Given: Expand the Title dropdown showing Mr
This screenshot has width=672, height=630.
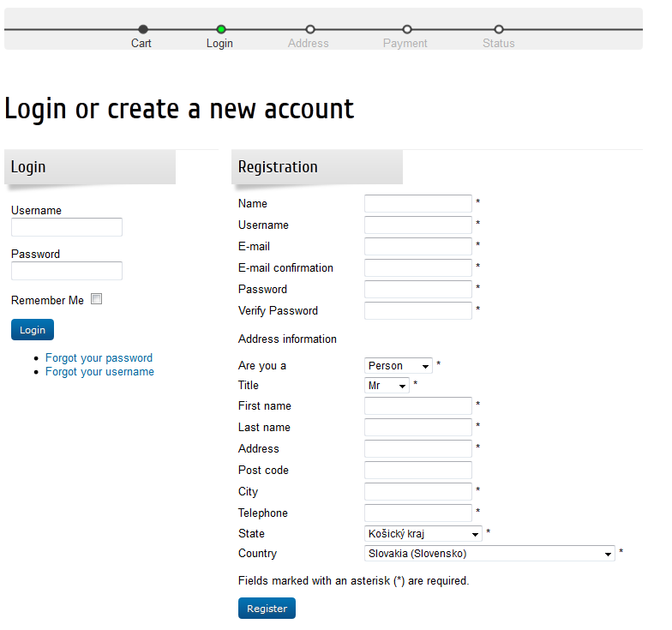Looking at the screenshot, I should point(387,386).
